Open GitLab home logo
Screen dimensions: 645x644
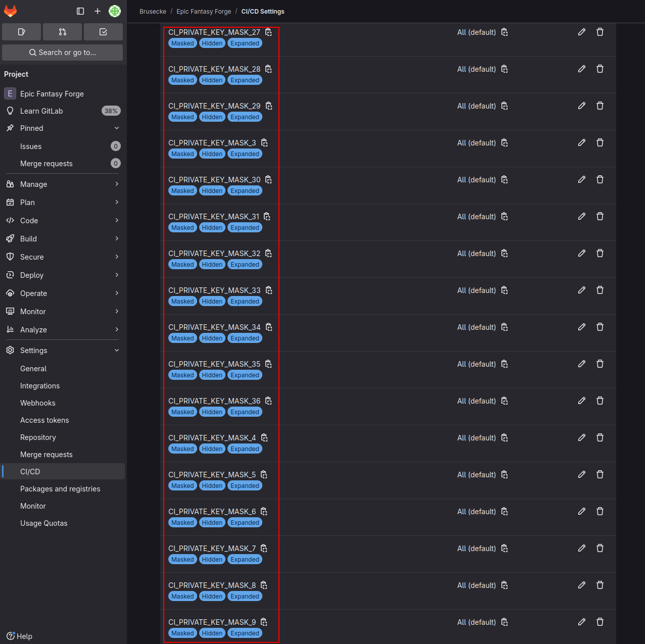click(x=11, y=11)
